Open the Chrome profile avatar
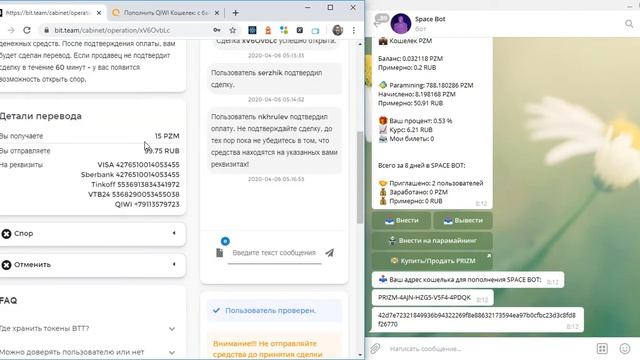The height and width of the screenshot is (360, 640). point(338,30)
